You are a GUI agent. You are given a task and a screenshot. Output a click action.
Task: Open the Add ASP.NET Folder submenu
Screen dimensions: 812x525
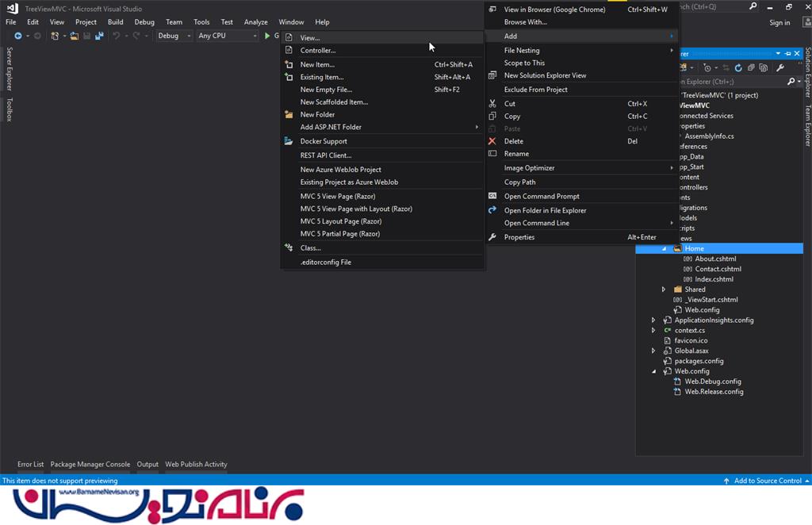pyautogui.click(x=383, y=127)
